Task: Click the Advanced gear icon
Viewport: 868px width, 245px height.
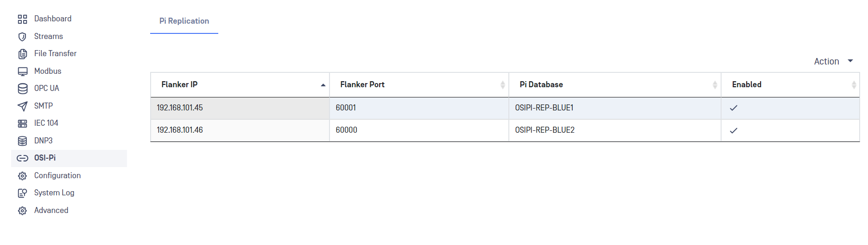Action: click(x=22, y=211)
